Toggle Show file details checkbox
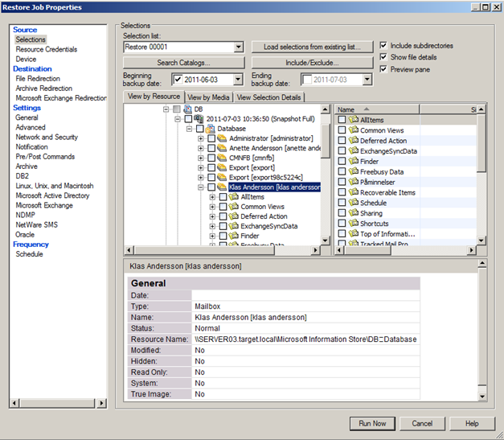Screen dimensions: 504x440 [x=383, y=57]
